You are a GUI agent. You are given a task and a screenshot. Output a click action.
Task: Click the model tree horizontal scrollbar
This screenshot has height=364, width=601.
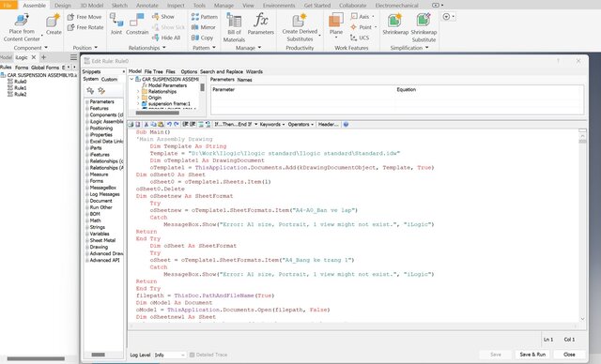pos(157,113)
